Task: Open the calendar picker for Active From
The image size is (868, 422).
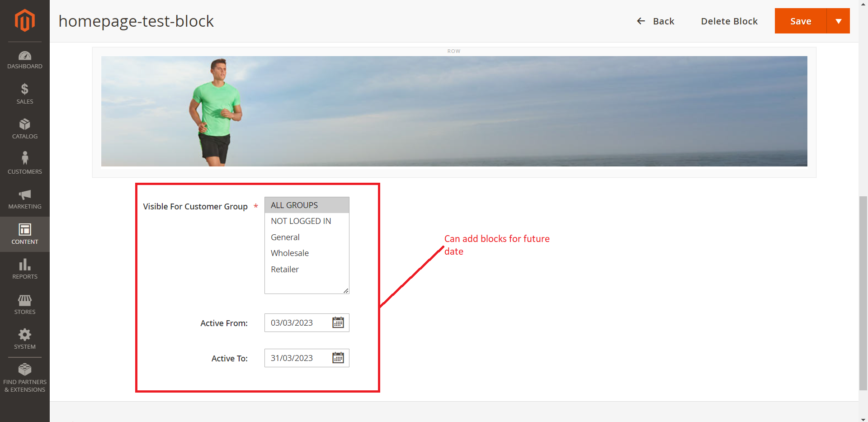Action: click(338, 322)
